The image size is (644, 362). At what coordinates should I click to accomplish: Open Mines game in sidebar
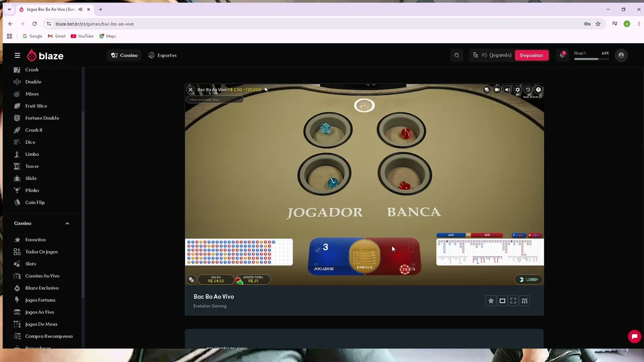tap(32, 94)
